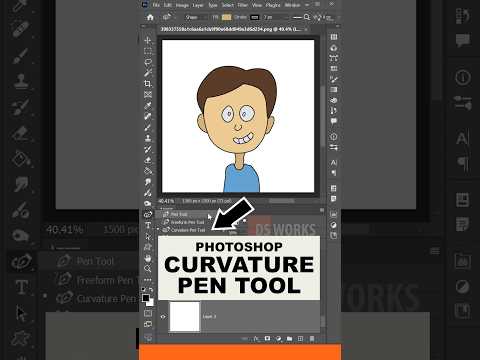The width and height of the screenshot is (480, 360).
Task: Swap foreground and background colors
Action: (x=151, y=290)
